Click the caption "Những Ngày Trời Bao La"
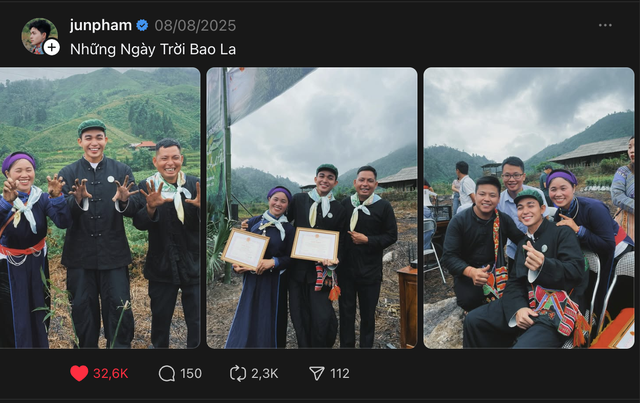The height and width of the screenshot is (403, 640). [x=152, y=48]
